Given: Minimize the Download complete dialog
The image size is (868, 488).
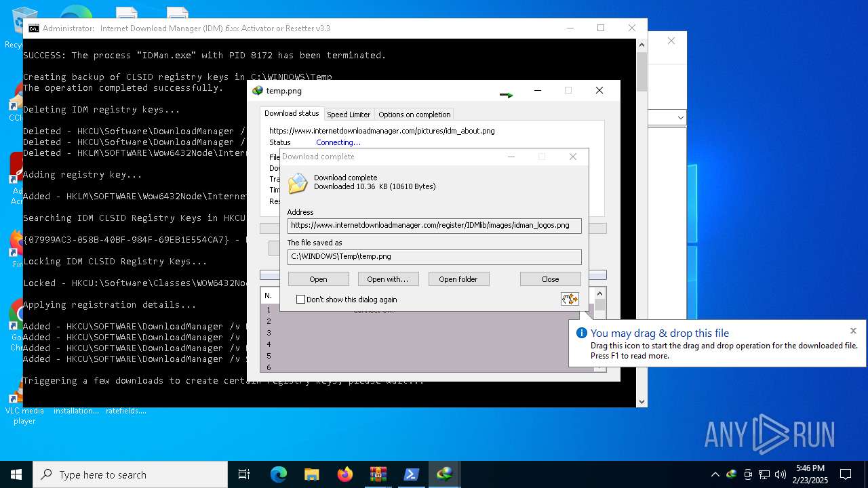Looking at the screenshot, I should point(511,157).
